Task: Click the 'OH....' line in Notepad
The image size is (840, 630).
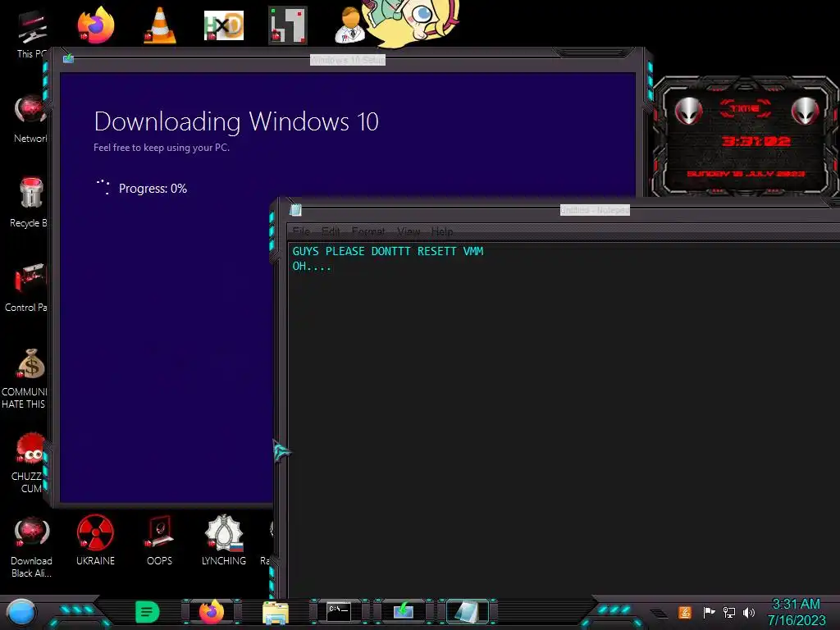Action: (312, 267)
